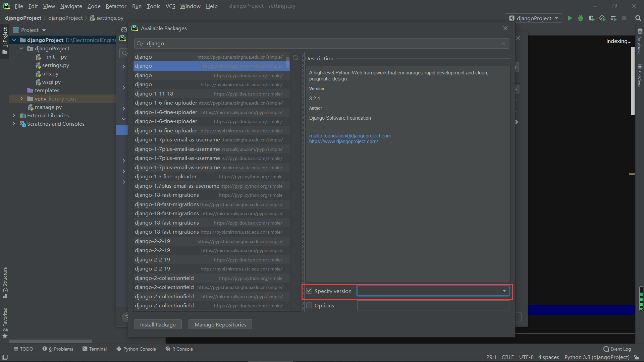The image size is (644, 362).
Task: Click Run with Coverage icon
Action: coord(591,18)
